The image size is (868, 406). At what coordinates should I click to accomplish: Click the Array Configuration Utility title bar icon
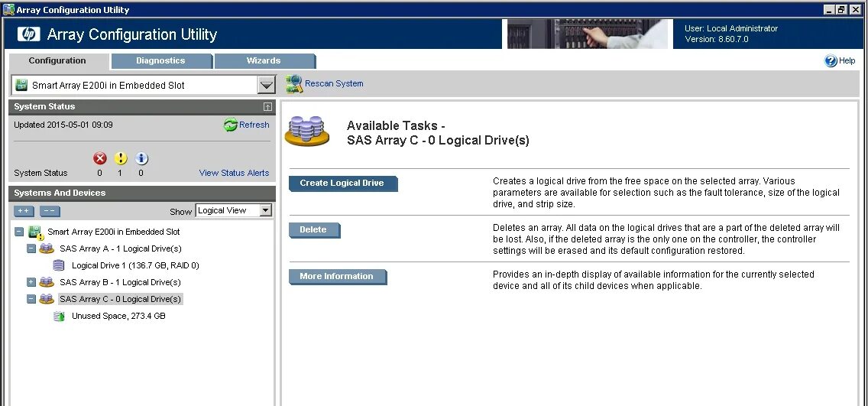click(x=9, y=9)
